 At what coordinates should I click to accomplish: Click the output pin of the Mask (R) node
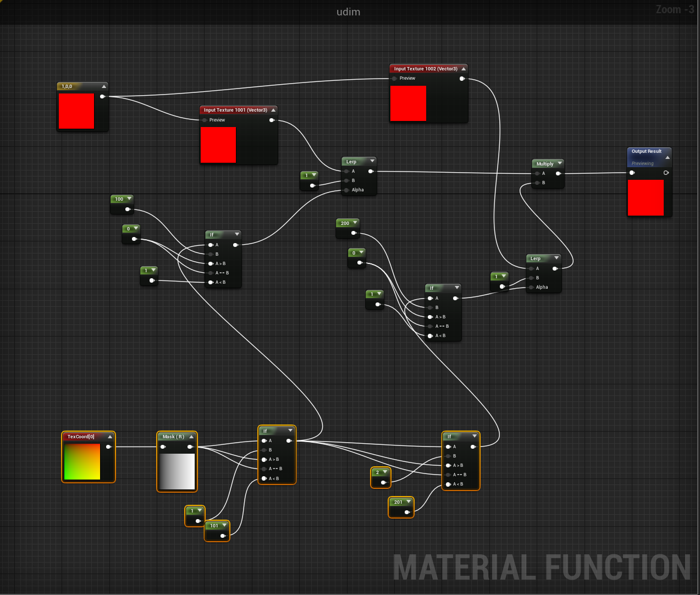click(191, 447)
